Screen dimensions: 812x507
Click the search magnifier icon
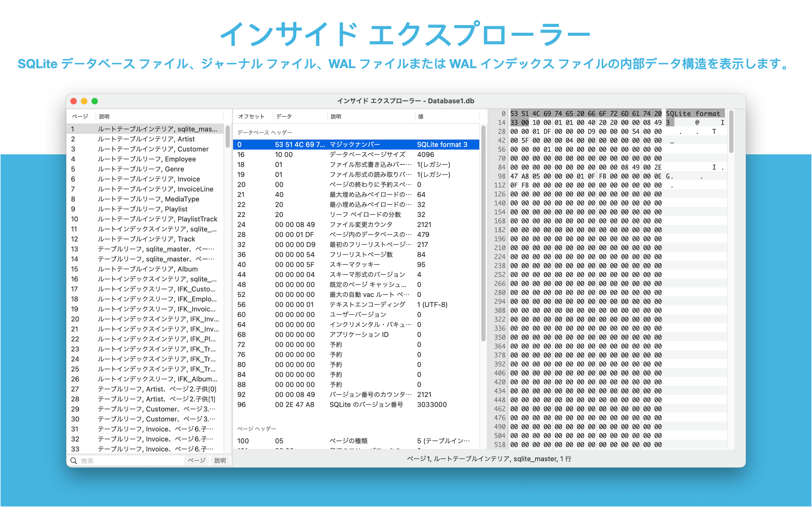[74, 461]
